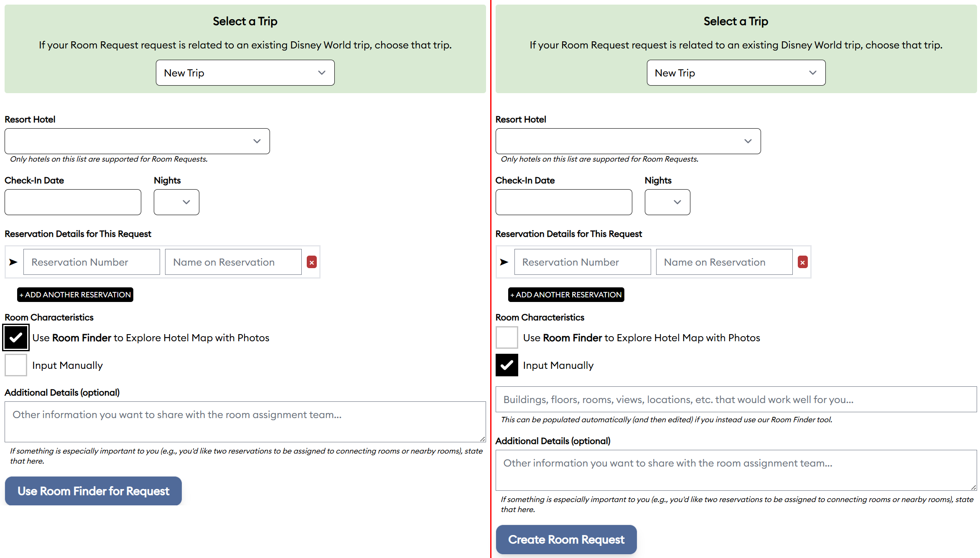Open the right Nights dropdown
Image resolution: width=980 pixels, height=558 pixels.
(667, 202)
